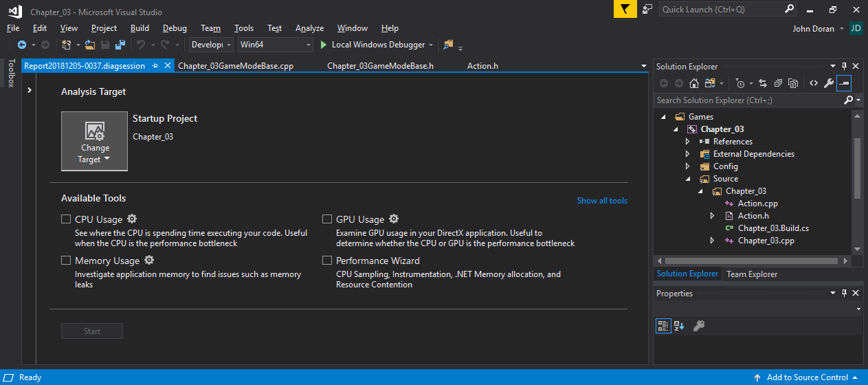
Task: Close the diagsession report tab
Action: tap(168, 66)
